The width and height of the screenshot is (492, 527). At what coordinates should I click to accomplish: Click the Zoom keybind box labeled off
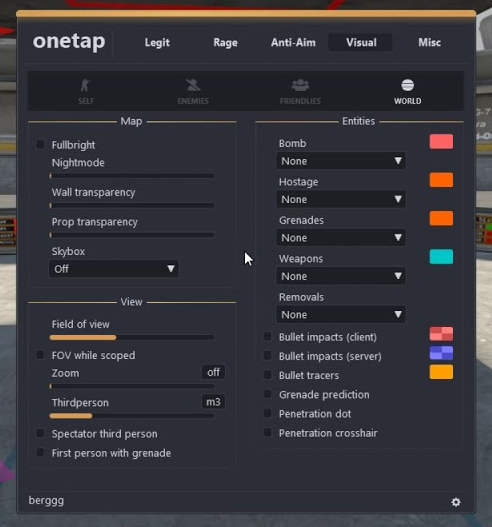coord(213,372)
